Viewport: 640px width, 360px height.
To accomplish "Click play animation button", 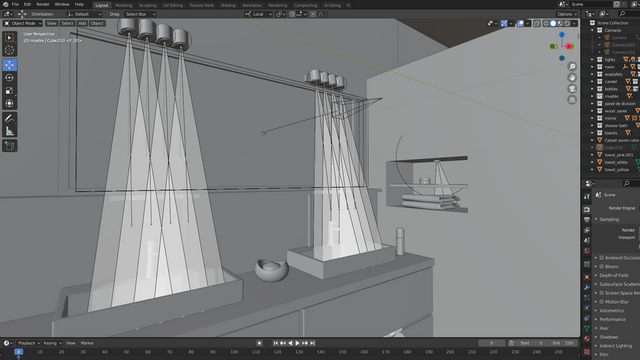I will click(x=297, y=343).
